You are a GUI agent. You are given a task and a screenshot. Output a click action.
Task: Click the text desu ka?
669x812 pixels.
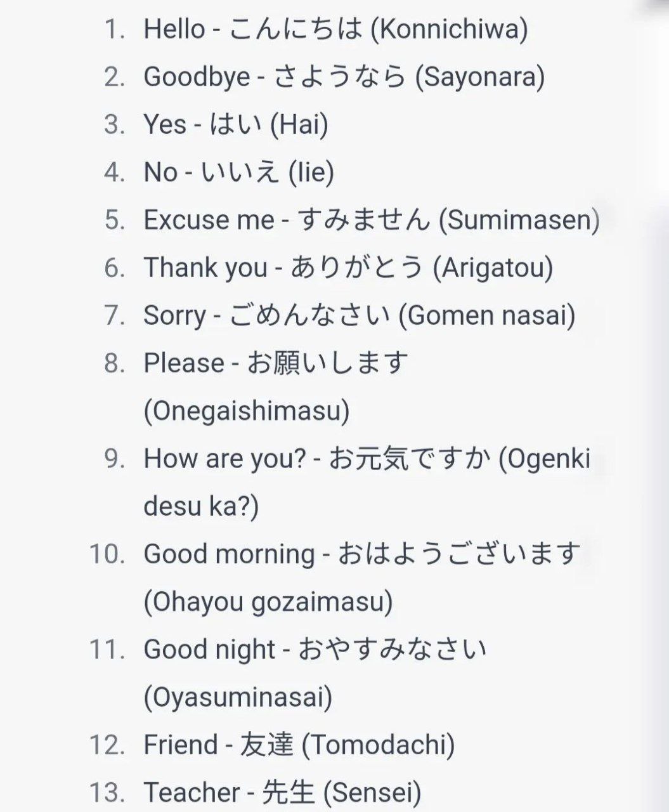point(201,506)
